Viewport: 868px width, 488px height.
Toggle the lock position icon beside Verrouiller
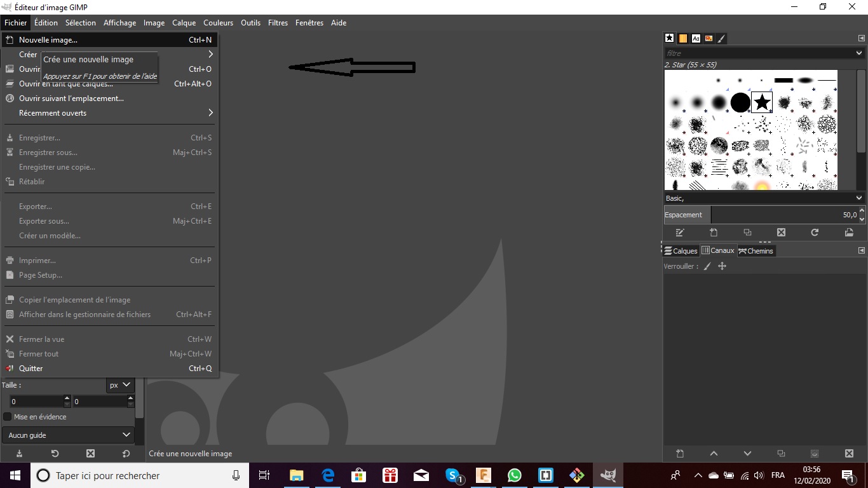(x=722, y=266)
